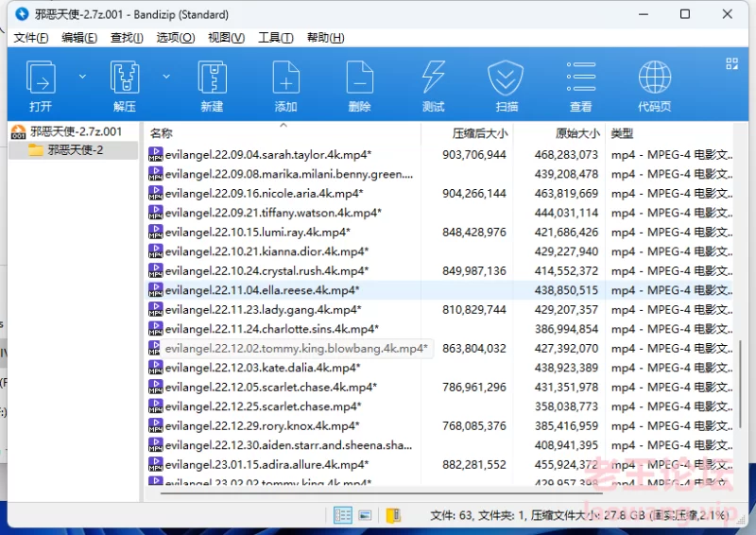Click the MP4 icon of 22.10.21 file
The image size is (756, 535).
tap(155, 251)
